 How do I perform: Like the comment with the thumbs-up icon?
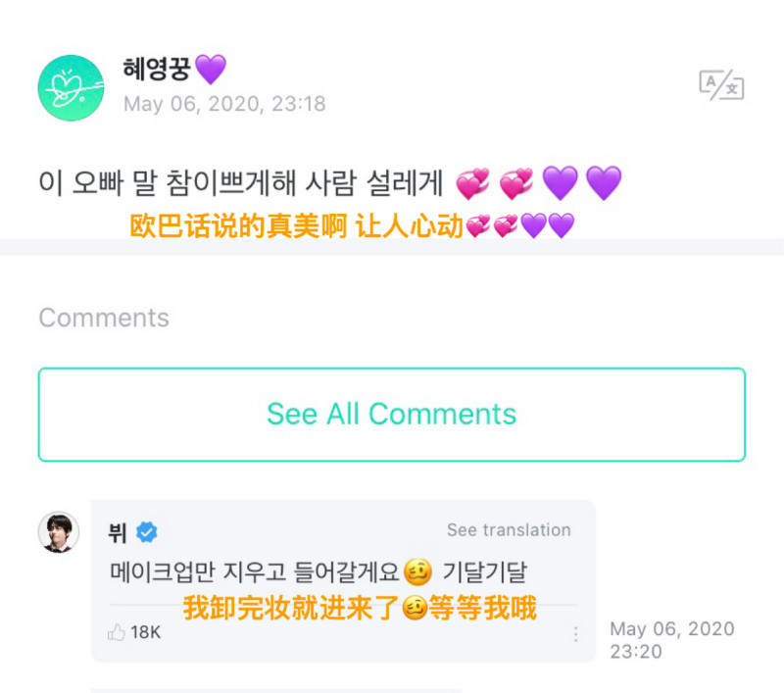pos(117,632)
